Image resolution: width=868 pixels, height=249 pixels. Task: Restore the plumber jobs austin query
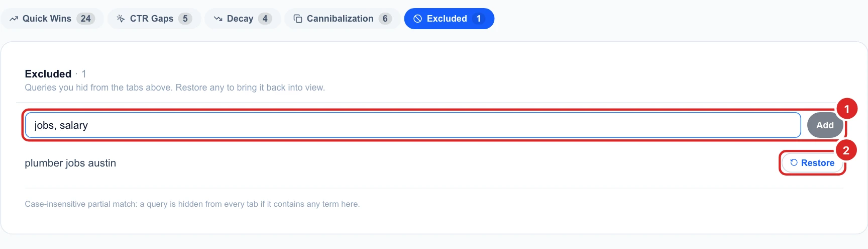tap(812, 163)
